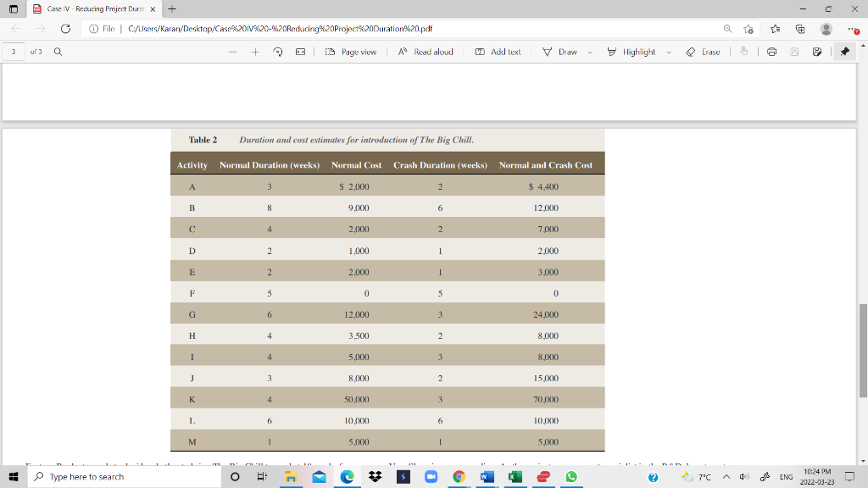Open Page view options
Image resolution: width=868 pixels, height=488 pixels.
(350, 52)
